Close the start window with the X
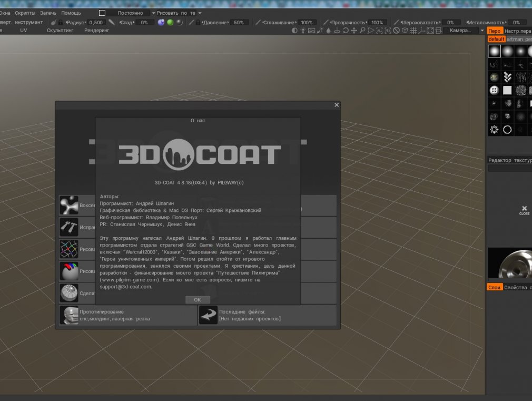532x401 pixels. (x=337, y=105)
